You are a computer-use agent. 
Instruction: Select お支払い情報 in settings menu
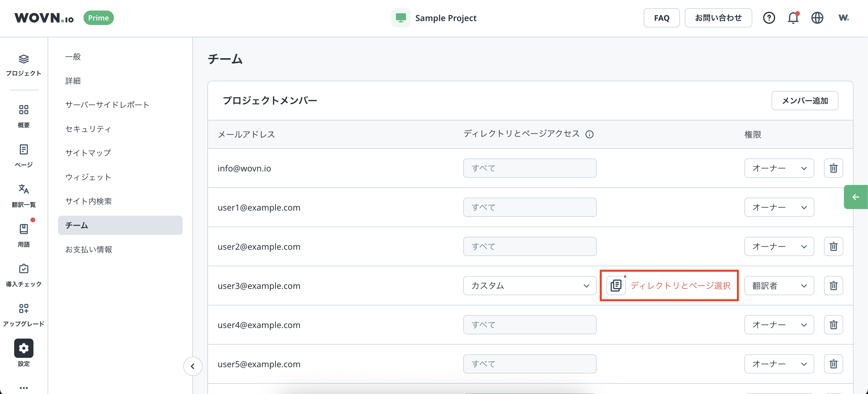pos(89,249)
